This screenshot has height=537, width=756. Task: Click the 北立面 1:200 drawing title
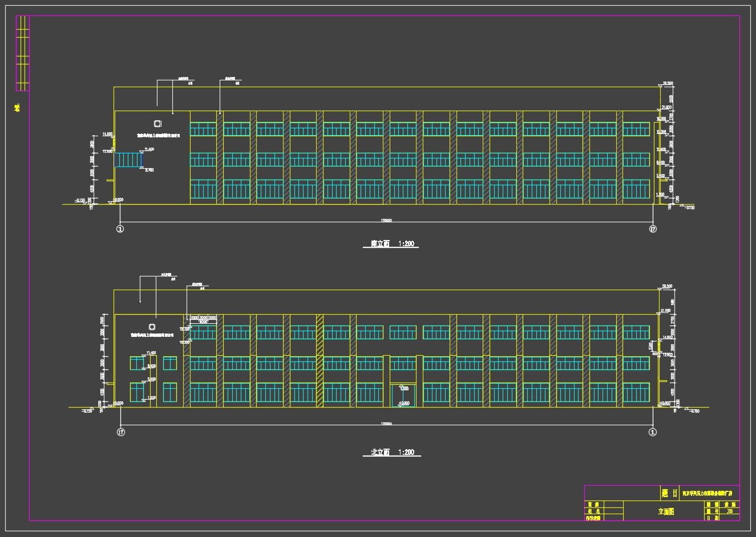[x=392, y=453]
